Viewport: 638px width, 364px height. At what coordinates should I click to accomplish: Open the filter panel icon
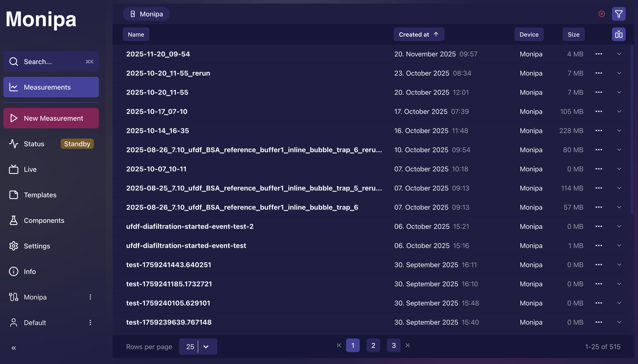click(x=618, y=14)
